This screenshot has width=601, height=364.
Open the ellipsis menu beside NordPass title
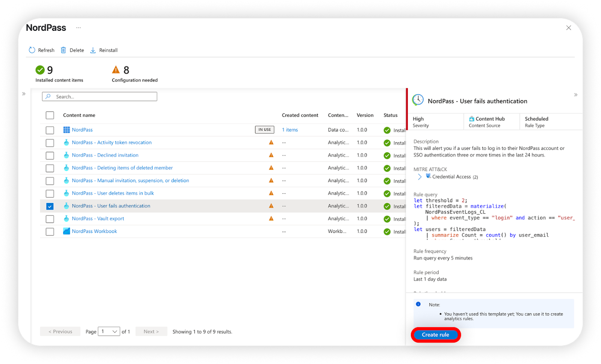click(78, 27)
